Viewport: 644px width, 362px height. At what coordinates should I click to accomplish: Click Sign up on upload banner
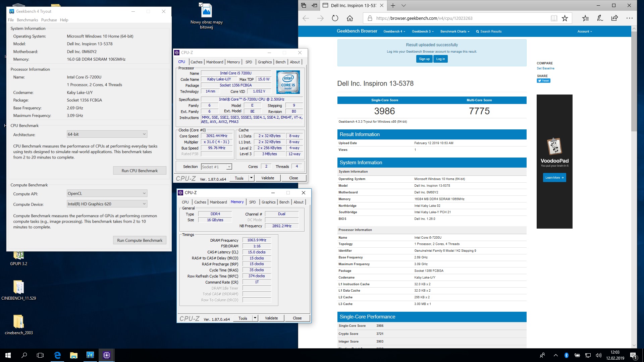tap(424, 59)
